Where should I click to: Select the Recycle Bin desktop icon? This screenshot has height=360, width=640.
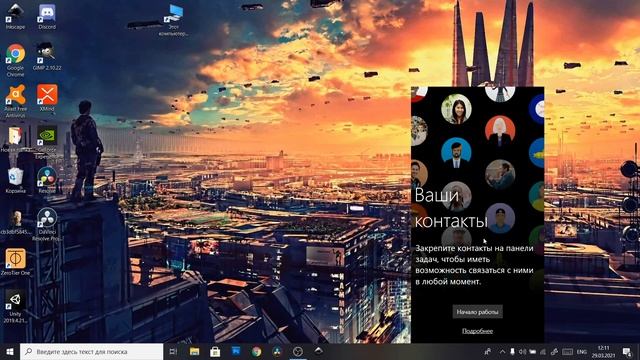click(x=16, y=180)
